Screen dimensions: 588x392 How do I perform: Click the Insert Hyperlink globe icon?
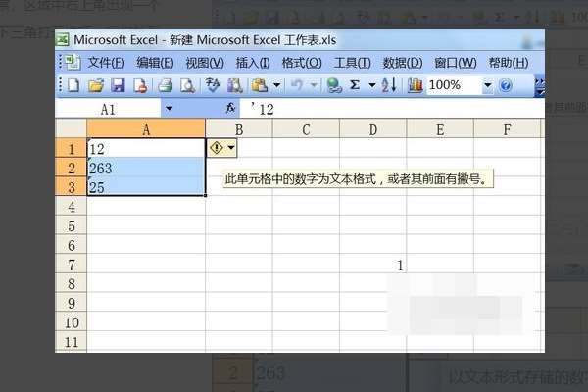(334, 85)
